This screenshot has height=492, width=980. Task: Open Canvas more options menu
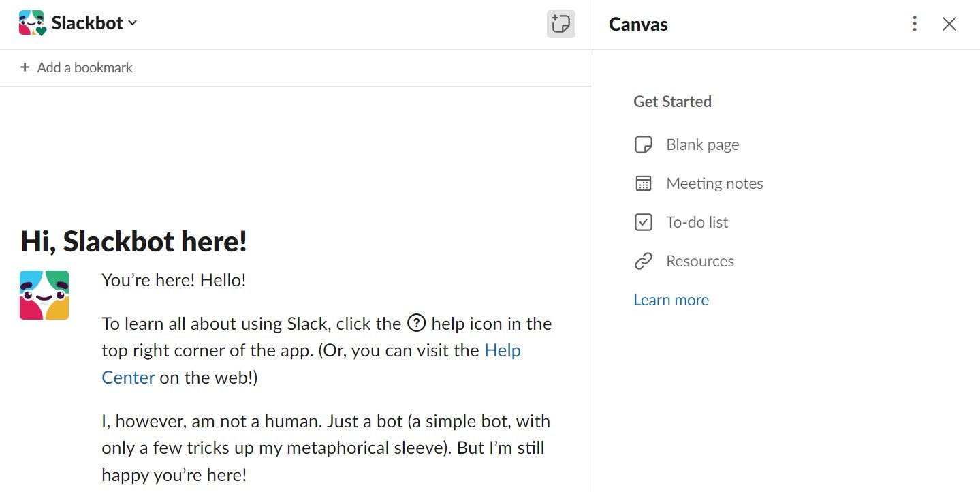pos(915,24)
